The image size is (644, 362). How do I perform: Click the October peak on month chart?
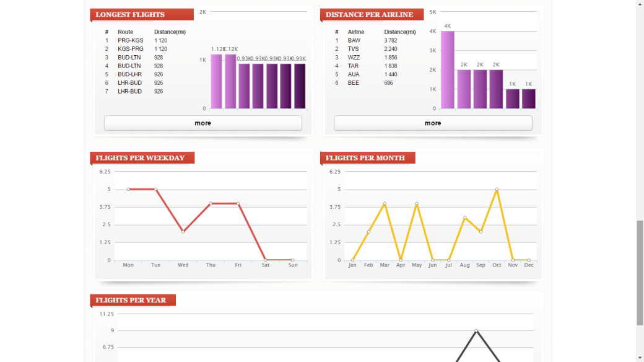pyautogui.click(x=497, y=189)
